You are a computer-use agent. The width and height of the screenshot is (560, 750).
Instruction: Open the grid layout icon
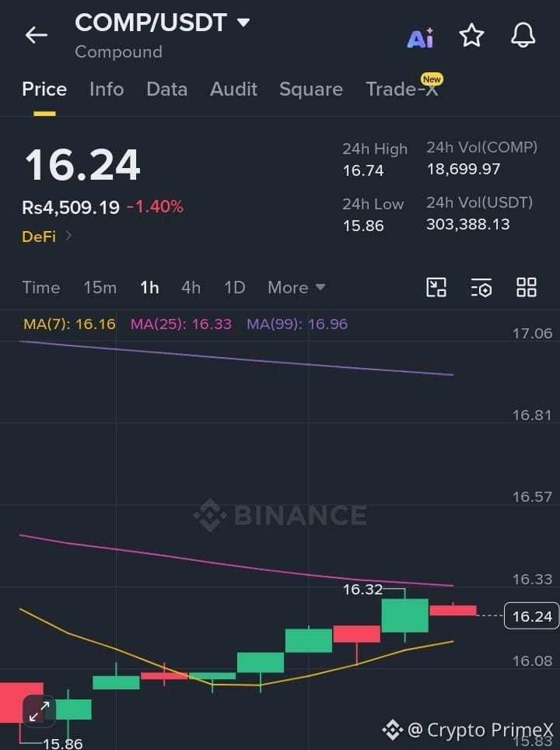coord(527,287)
